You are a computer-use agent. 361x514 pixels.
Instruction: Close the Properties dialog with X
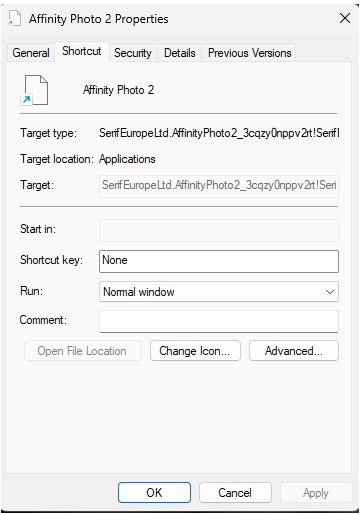(345, 18)
